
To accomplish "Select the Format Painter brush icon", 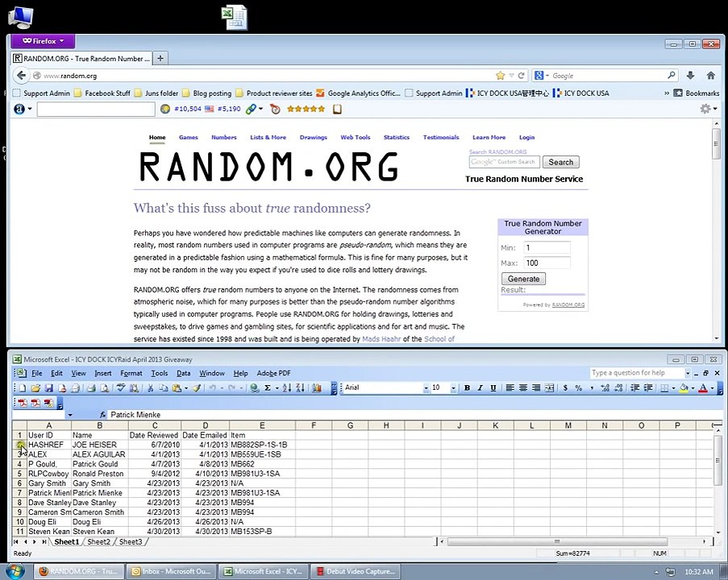I will pyautogui.click(x=197, y=388).
